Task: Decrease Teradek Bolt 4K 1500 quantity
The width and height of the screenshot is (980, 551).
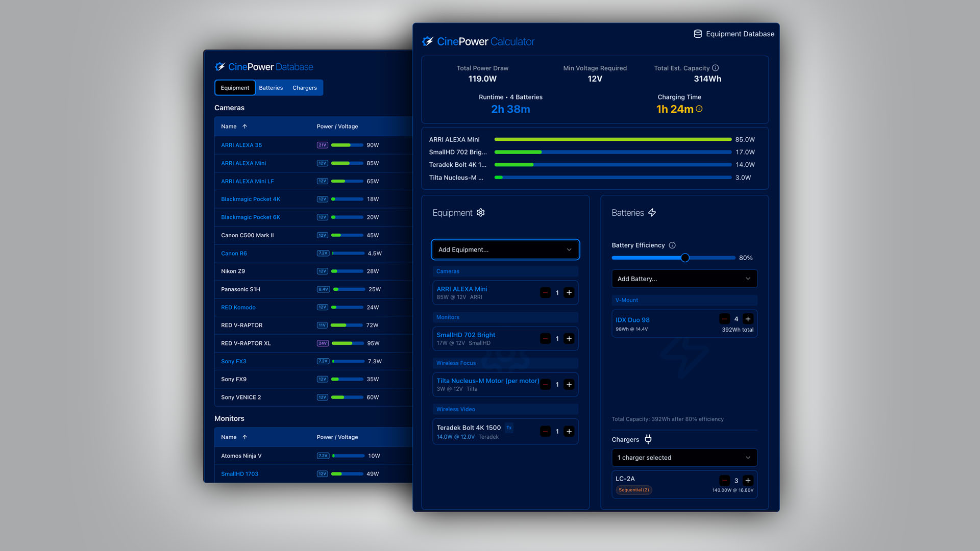Action: 545,432
